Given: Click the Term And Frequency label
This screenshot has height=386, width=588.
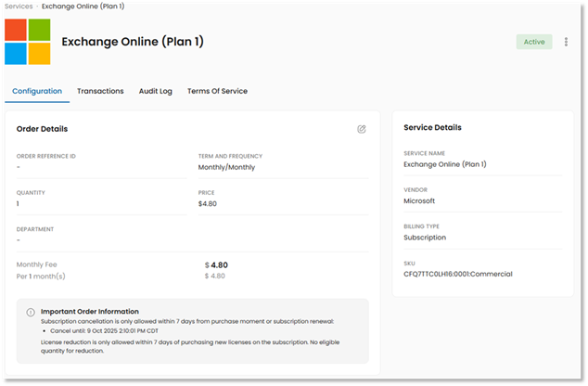Looking at the screenshot, I should tap(230, 156).
